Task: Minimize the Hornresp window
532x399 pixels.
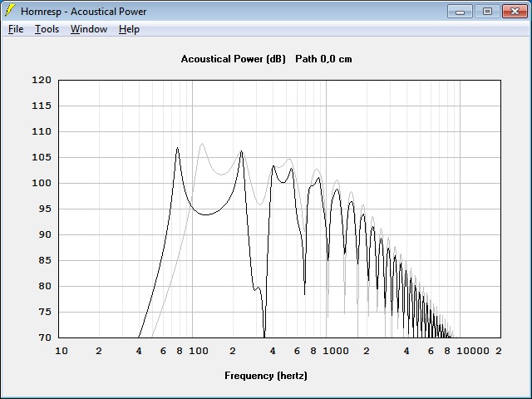Action: 460,12
